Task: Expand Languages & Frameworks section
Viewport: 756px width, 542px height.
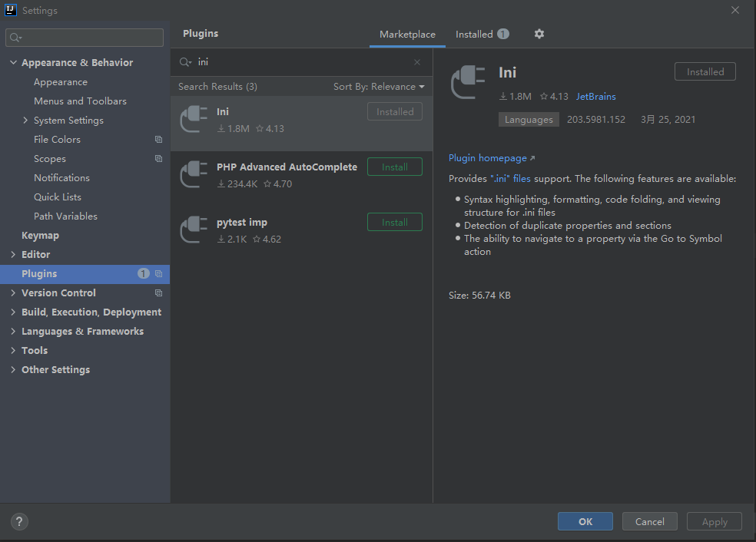Action: [14, 332]
